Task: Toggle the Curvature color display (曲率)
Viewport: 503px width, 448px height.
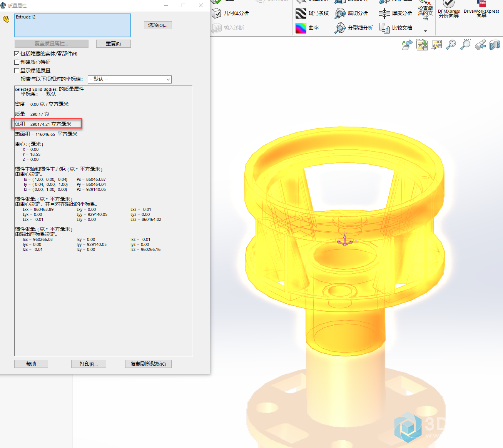Action: 307,28
